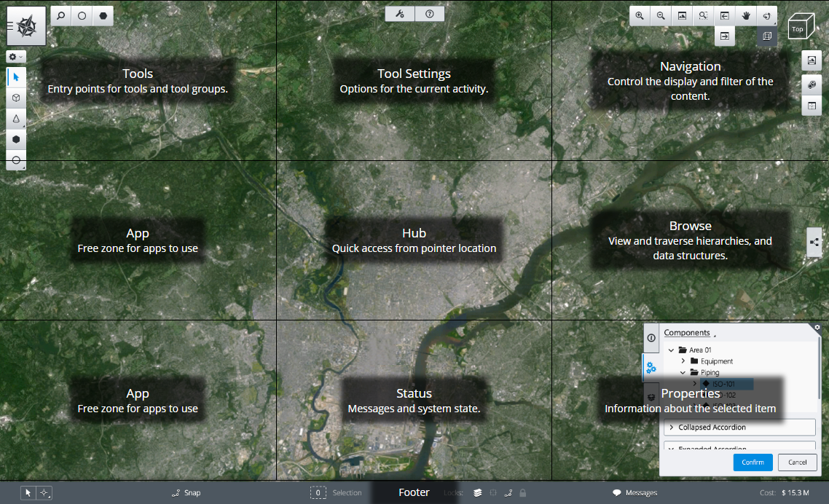Switch to the blue gears tab in panel

pos(651,368)
